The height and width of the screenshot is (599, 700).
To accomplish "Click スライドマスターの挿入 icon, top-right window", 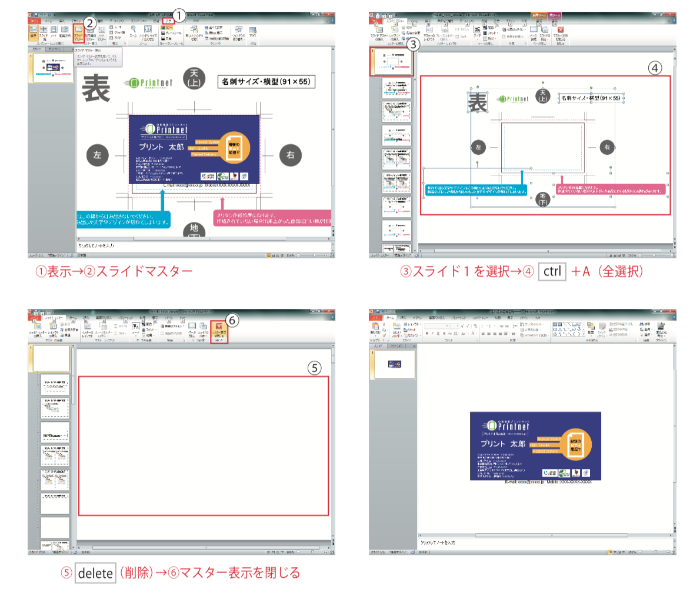I will pyautogui.click(x=379, y=33).
